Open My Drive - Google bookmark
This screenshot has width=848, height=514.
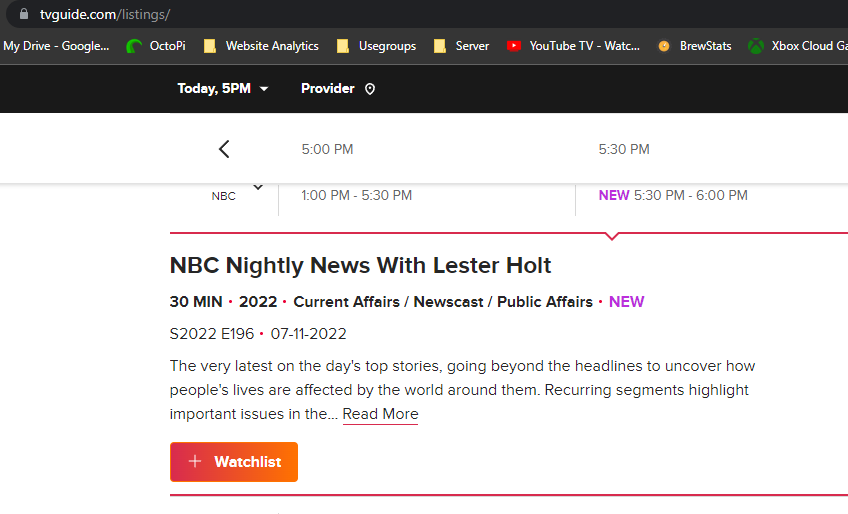[56, 46]
